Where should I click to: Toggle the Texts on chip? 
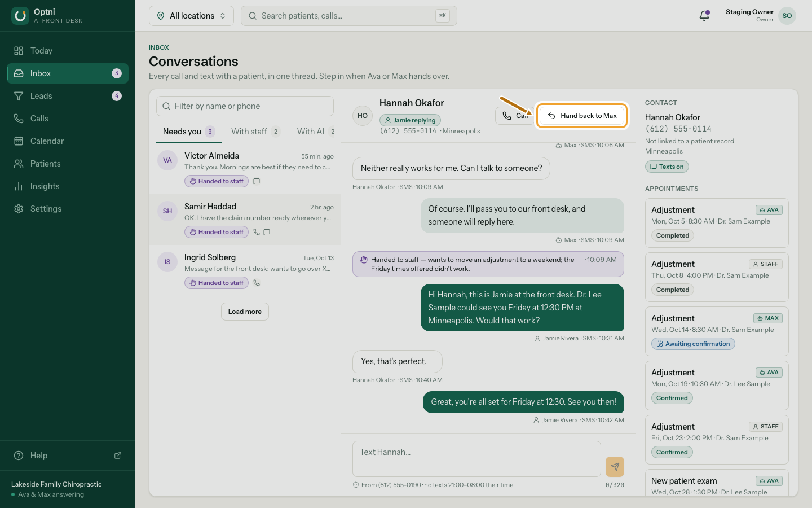667,167
